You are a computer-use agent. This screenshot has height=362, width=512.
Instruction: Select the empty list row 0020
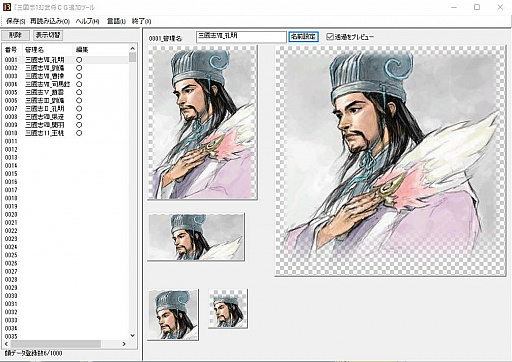pyautogui.click(x=66, y=214)
